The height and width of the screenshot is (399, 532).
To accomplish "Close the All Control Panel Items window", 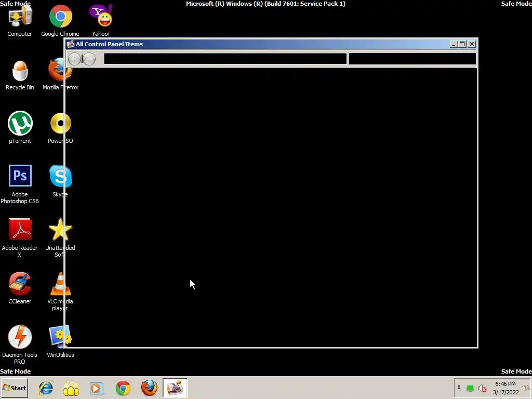I will 472,44.
